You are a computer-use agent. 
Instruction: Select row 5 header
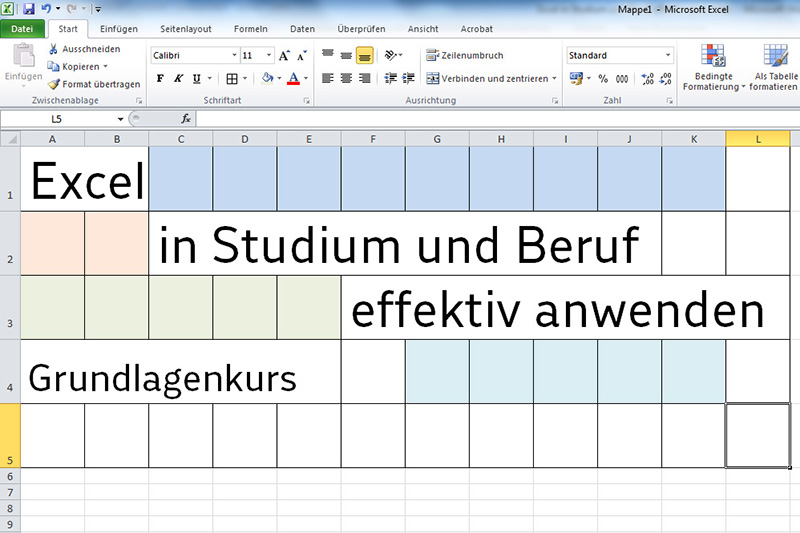coord(10,436)
